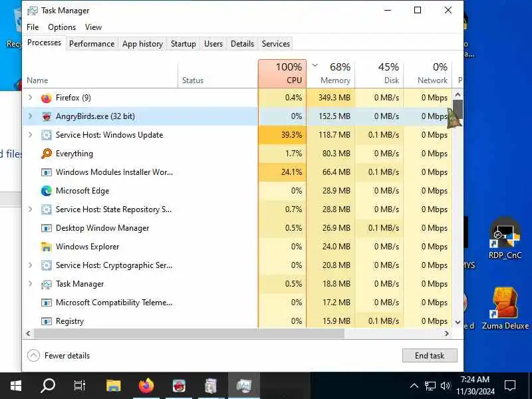Click the Desktop Window Manager icon
Viewport: 532px width, 399px height.
coord(46,228)
